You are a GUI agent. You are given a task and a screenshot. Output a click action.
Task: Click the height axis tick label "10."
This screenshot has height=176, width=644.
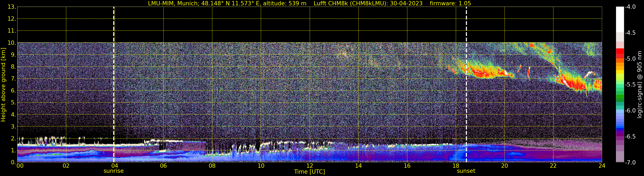tap(12, 43)
